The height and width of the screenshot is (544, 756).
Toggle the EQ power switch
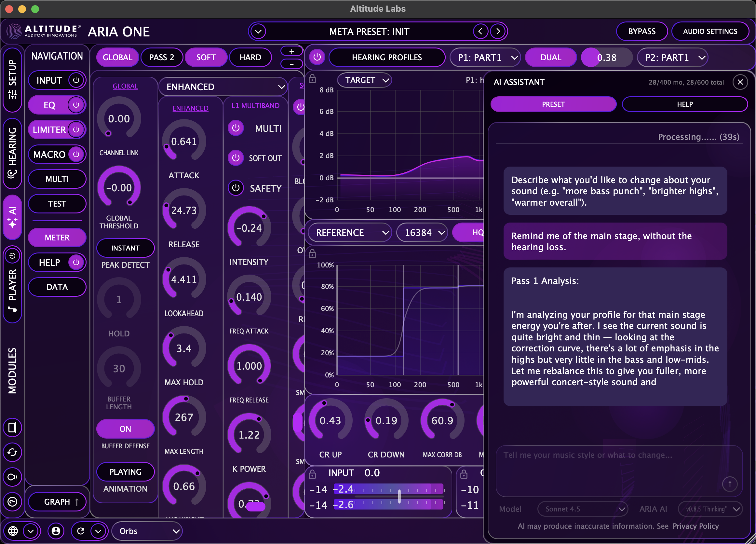pos(76,105)
